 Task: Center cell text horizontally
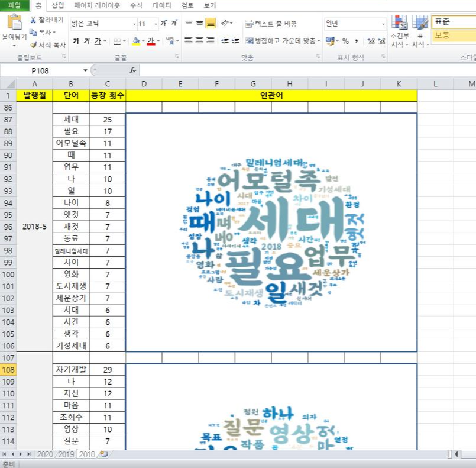click(x=199, y=40)
